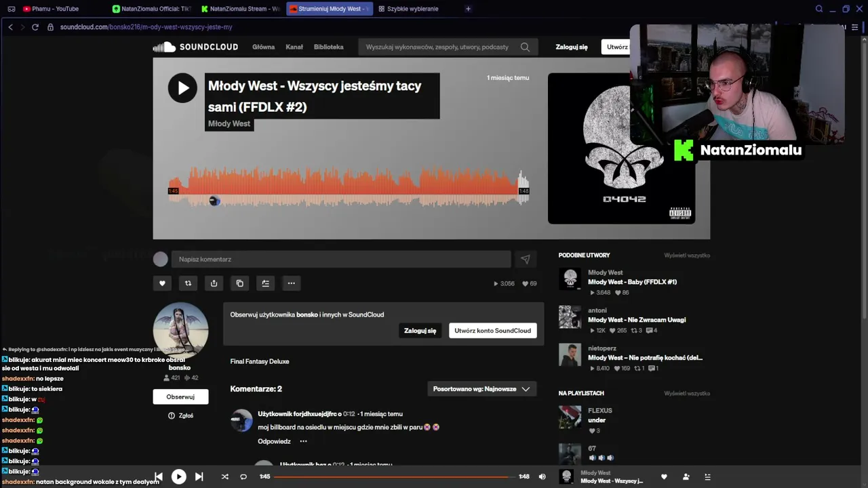Screen dimensions: 868x488
Task: Open similar track Młody West - Baby (FFDLX #1)
Action: [x=632, y=282]
